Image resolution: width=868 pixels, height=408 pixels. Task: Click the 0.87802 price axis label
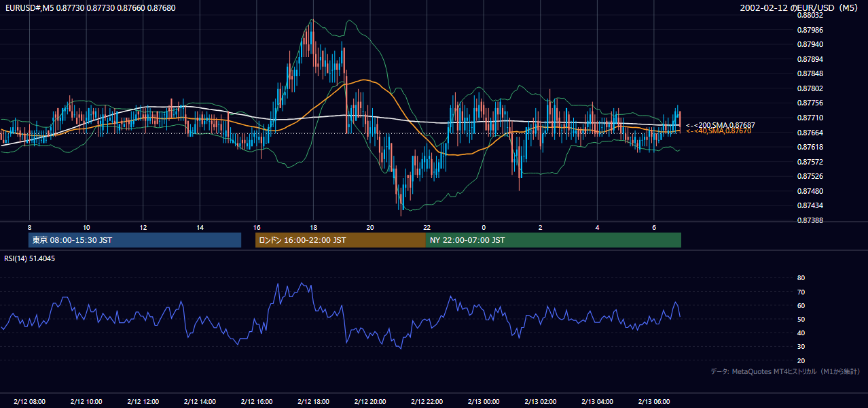[810, 88]
